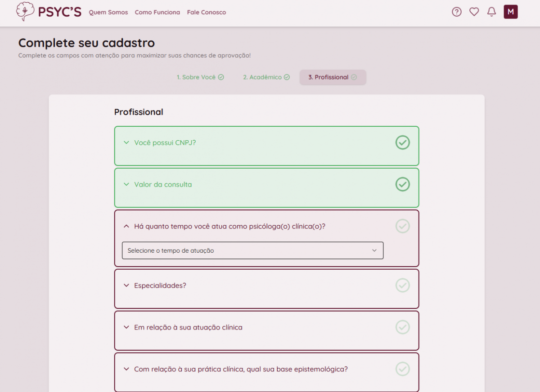The image size is (540, 392).
Task: Click green checkmark on CNPJ section
Action: (402, 143)
